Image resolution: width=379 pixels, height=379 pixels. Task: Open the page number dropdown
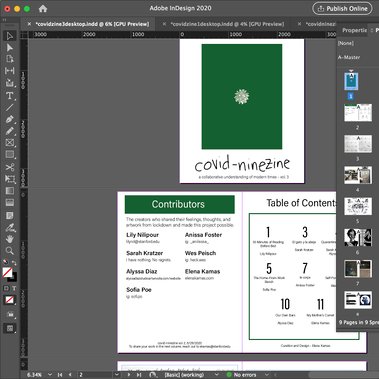tap(117, 375)
